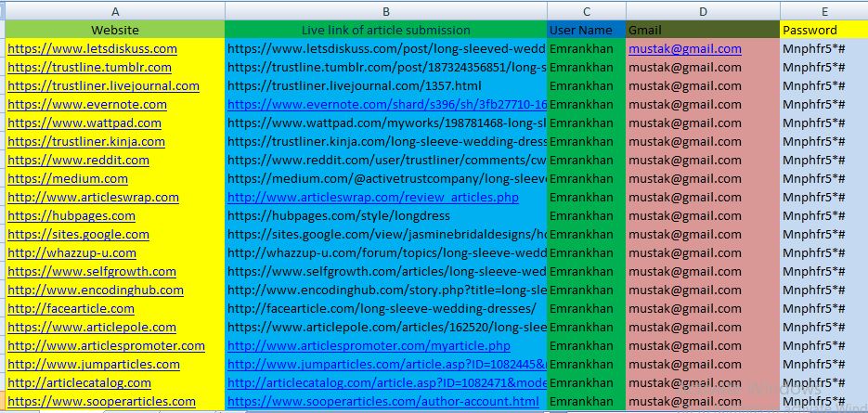Open the https://sites.google.com website link
868x413 pixels.
tap(79, 234)
